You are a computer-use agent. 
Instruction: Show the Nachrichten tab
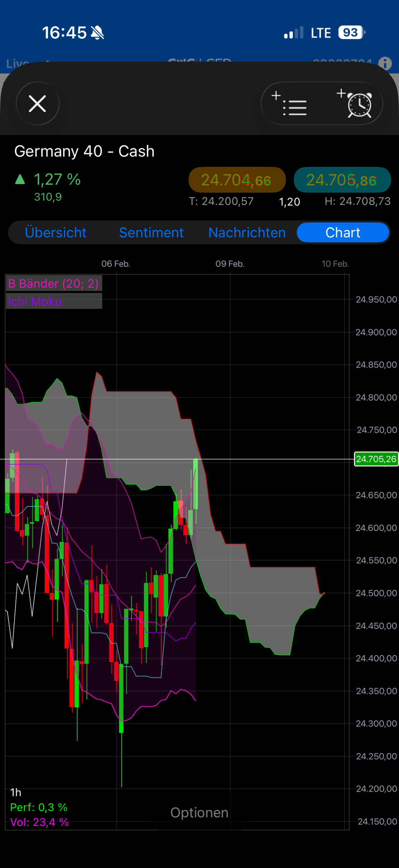247,233
